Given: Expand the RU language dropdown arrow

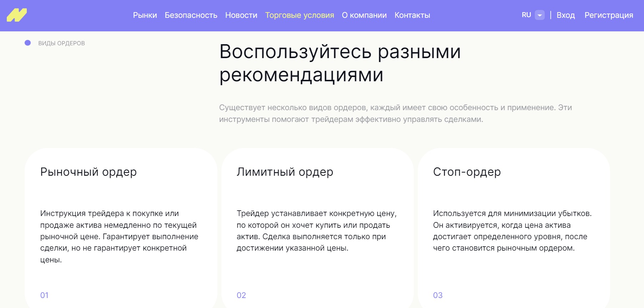Looking at the screenshot, I should [540, 15].
